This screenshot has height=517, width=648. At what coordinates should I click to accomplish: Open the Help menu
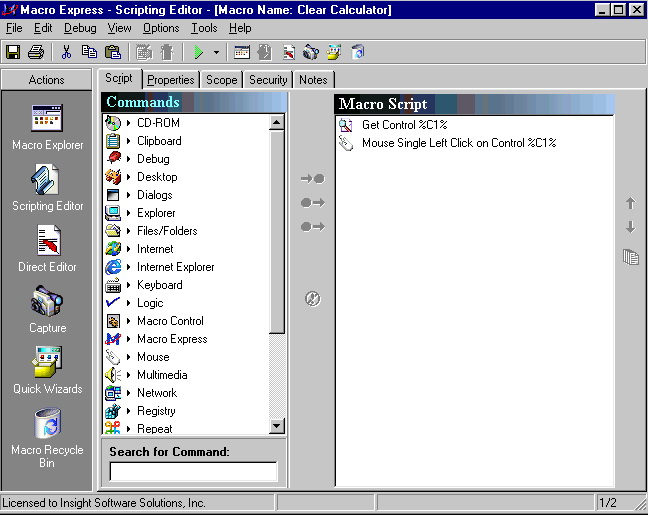click(240, 28)
